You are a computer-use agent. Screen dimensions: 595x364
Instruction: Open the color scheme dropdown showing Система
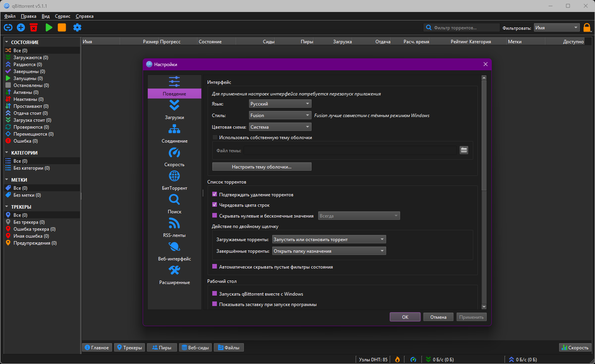[x=280, y=127]
